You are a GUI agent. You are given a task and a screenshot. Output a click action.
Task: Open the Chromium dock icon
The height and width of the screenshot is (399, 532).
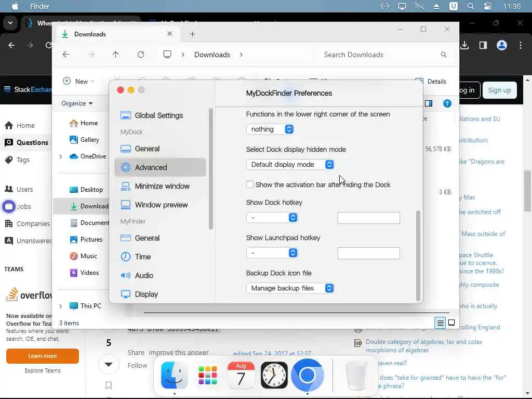[308, 375]
